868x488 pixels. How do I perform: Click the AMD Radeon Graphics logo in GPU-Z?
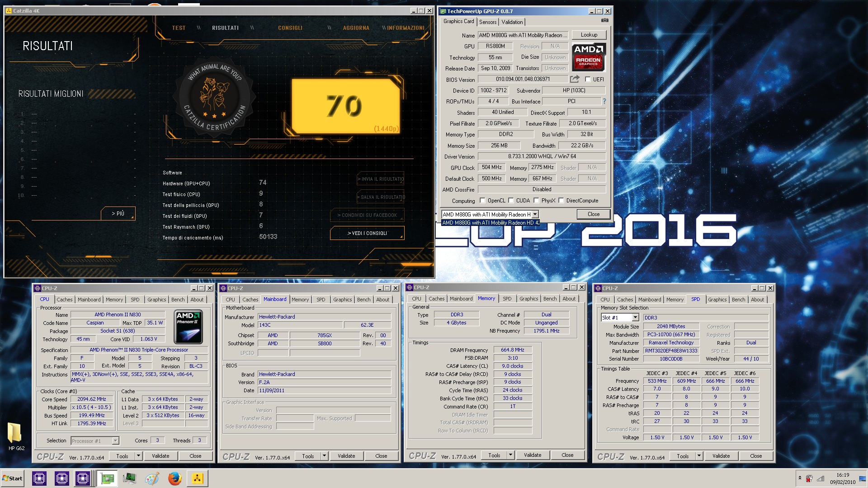click(x=588, y=56)
